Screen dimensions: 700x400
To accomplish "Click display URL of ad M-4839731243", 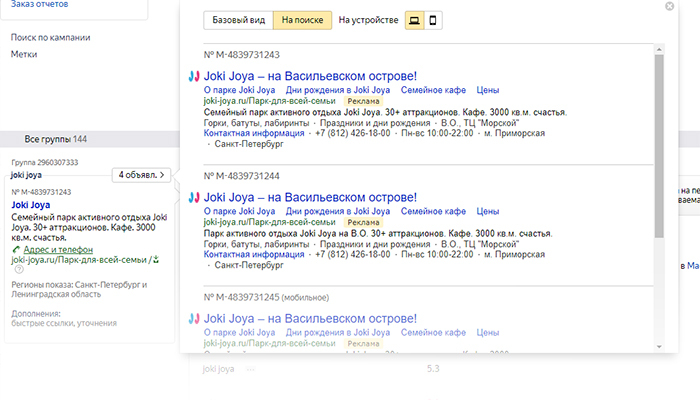I will 269,101.
